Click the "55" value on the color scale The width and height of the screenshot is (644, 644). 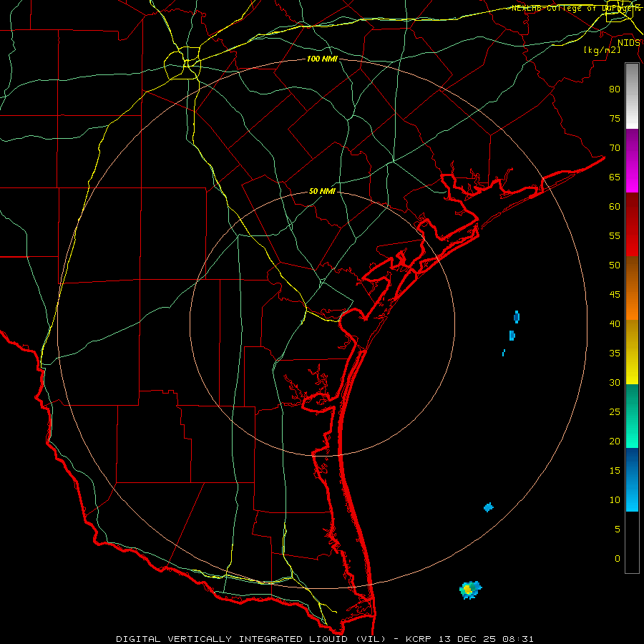pyautogui.click(x=615, y=235)
